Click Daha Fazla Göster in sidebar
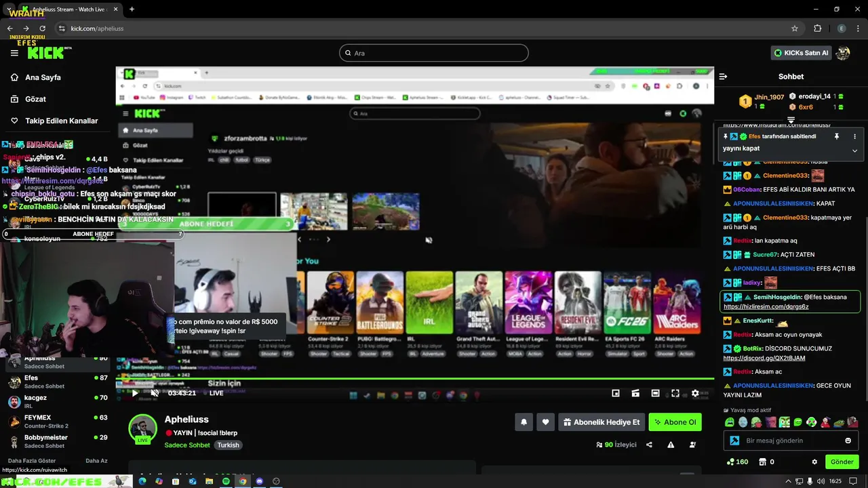This screenshot has height=488, width=868. 32,461
